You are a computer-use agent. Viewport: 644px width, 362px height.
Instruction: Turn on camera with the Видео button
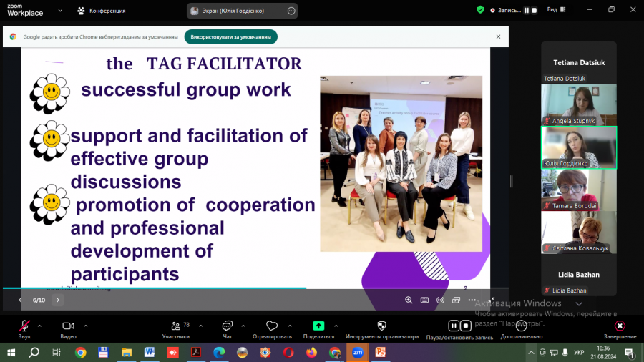[x=68, y=330]
